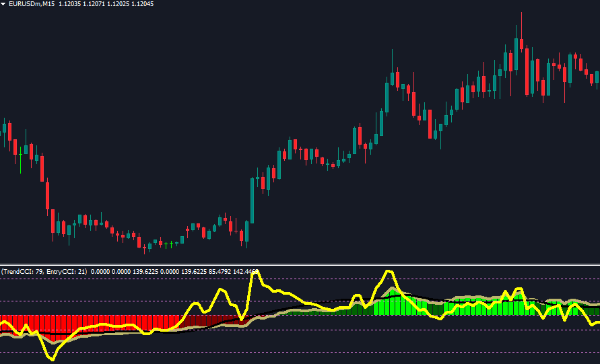Click the triangle arrow beside EURUSDm,M15
The image size is (600, 364).
(x=4, y=4)
